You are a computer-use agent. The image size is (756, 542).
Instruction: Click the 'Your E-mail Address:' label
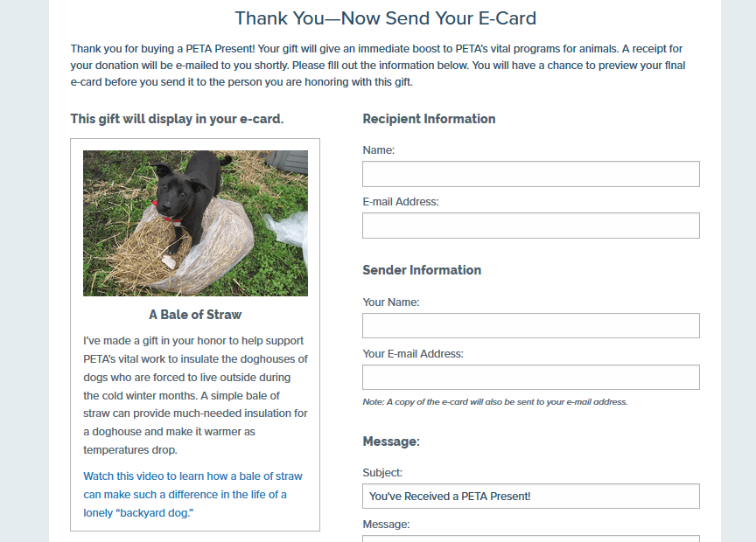pyautogui.click(x=412, y=354)
